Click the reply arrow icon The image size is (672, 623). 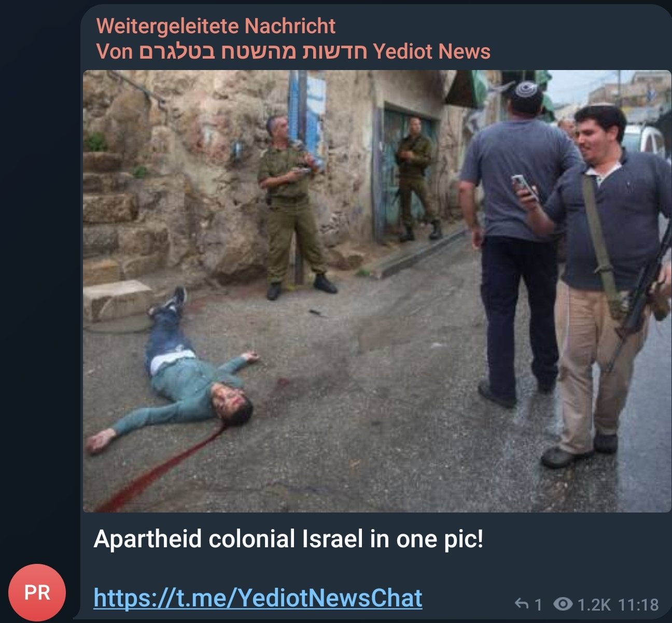tap(522, 604)
